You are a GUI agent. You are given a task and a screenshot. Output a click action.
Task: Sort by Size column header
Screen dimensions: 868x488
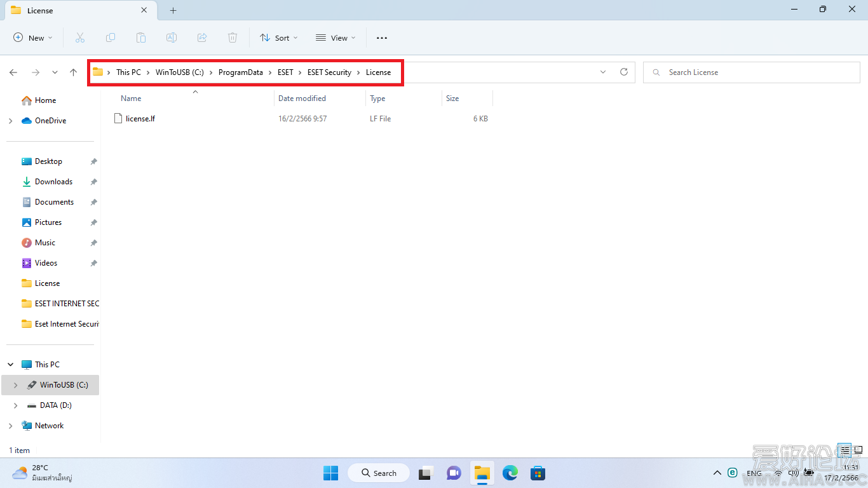(x=452, y=98)
